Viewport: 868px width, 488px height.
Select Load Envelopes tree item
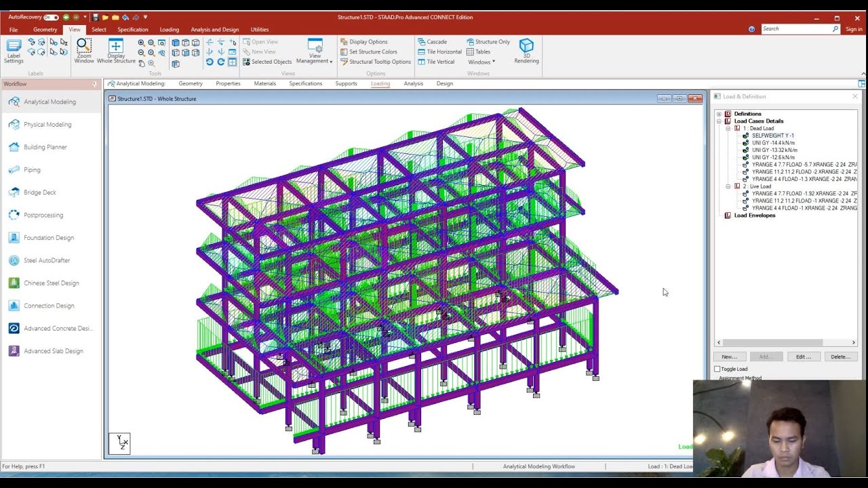754,216
